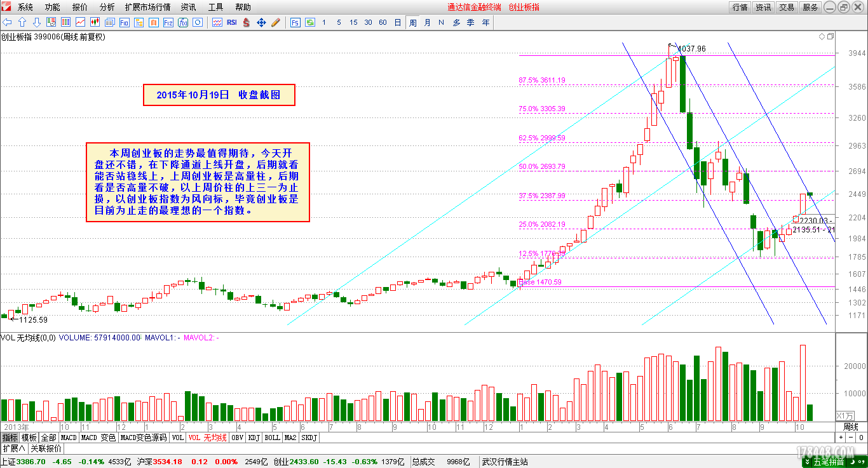
Task: Switch to MA2 indicator tab
Action: pyautogui.click(x=290, y=438)
